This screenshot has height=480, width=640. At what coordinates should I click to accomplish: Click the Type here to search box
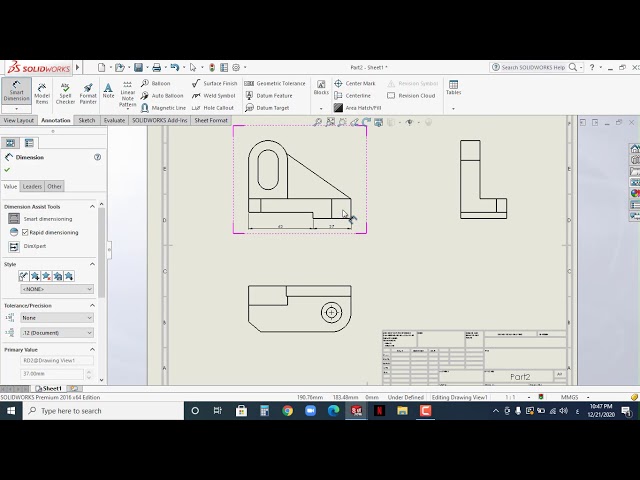(104, 411)
